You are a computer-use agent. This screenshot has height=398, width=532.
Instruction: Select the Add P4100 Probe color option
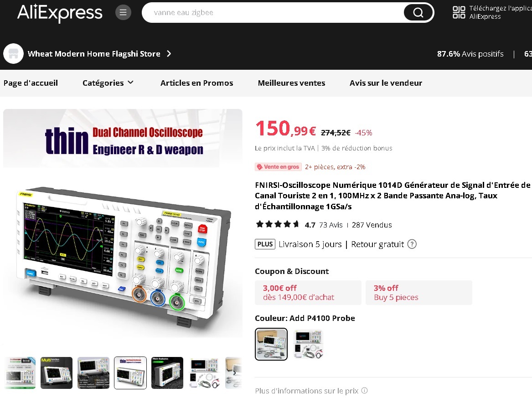271,344
